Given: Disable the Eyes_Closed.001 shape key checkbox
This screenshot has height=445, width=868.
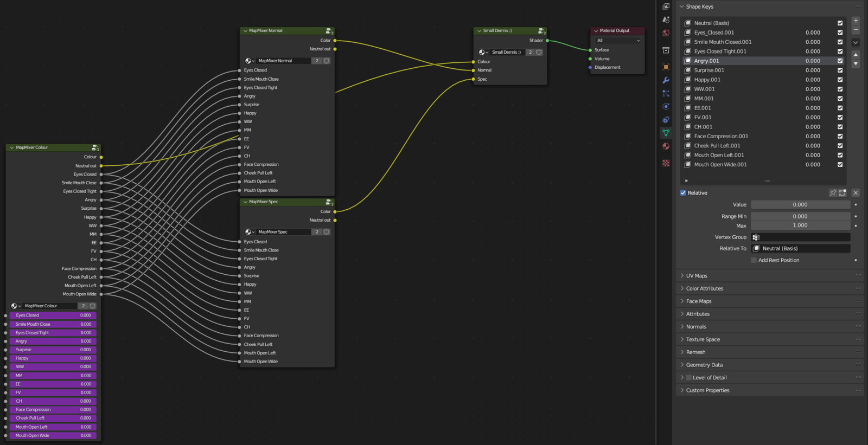Looking at the screenshot, I should 840,33.
